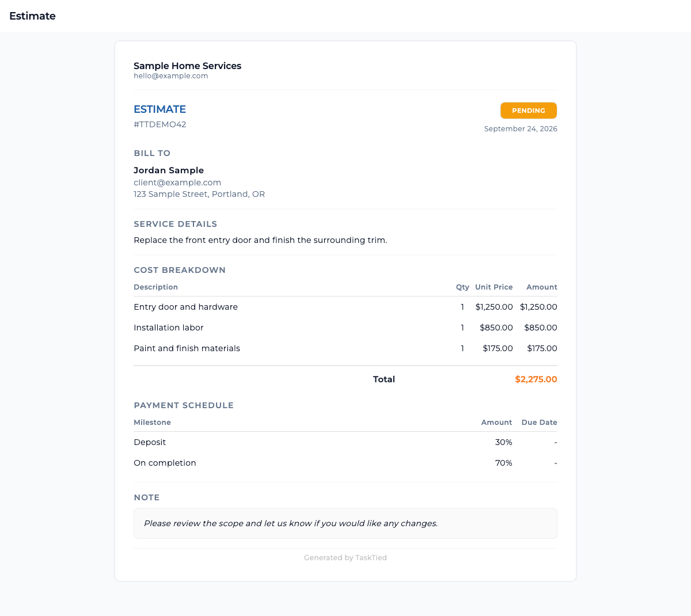Click the cost table Amount header
Viewport: 691px width, 616px height.
coord(542,287)
